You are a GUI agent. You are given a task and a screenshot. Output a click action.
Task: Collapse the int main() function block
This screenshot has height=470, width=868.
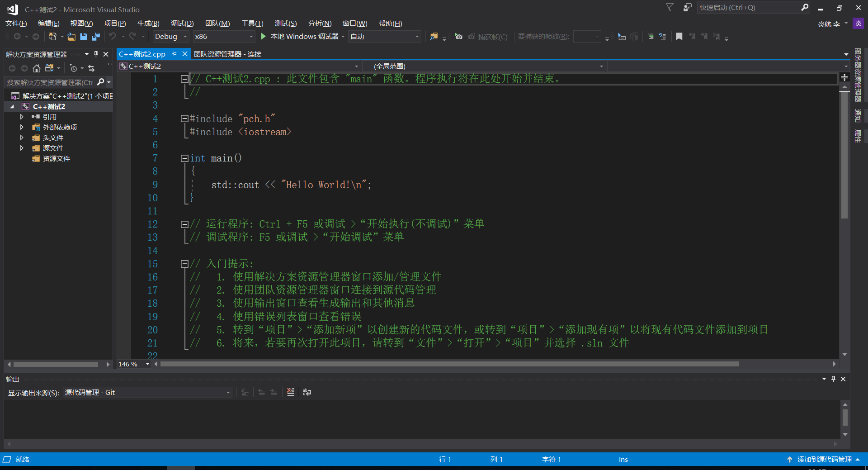(184, 158)
